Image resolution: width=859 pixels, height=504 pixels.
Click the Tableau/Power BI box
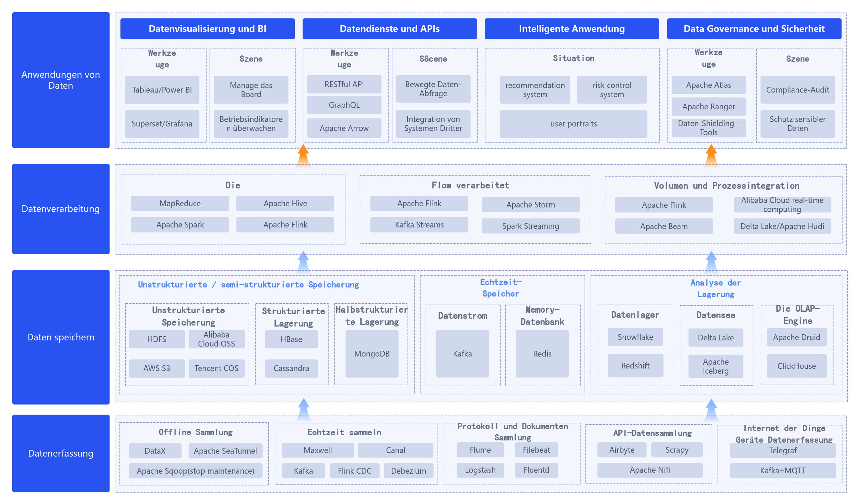coord(162,90)
